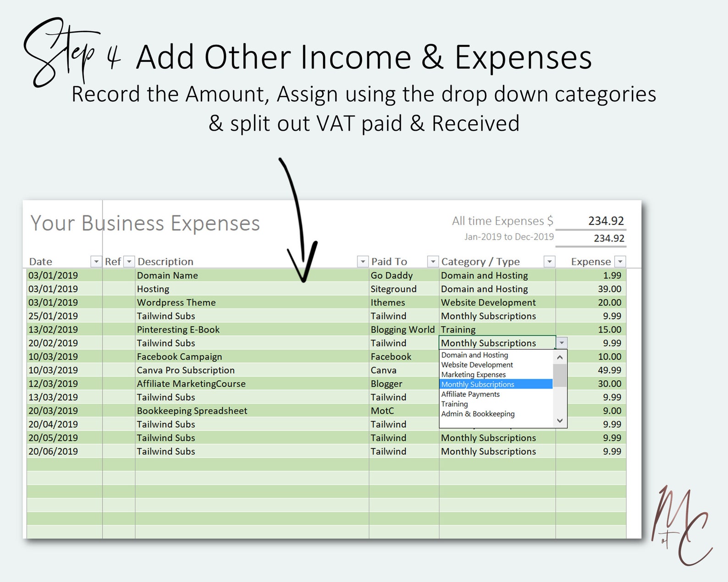Select the Domain Name description cell
The width and height of the screenshot is (728, 582).
point(252,275)
